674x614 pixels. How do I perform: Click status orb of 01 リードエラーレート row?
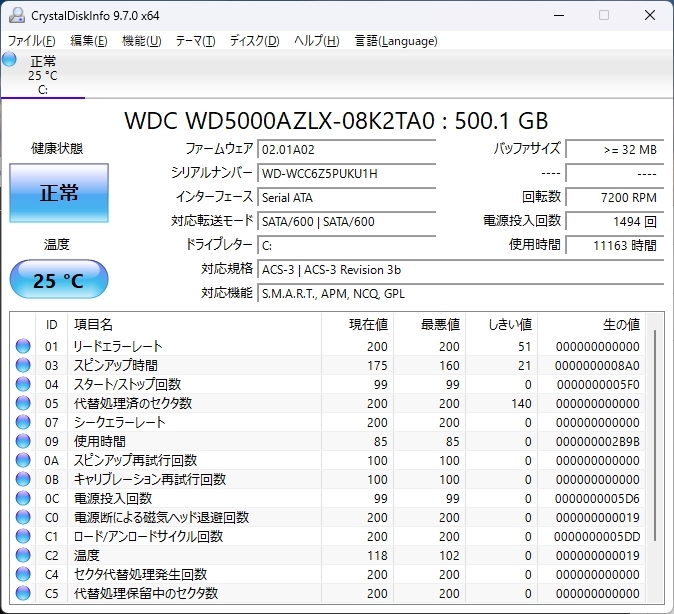23,346
